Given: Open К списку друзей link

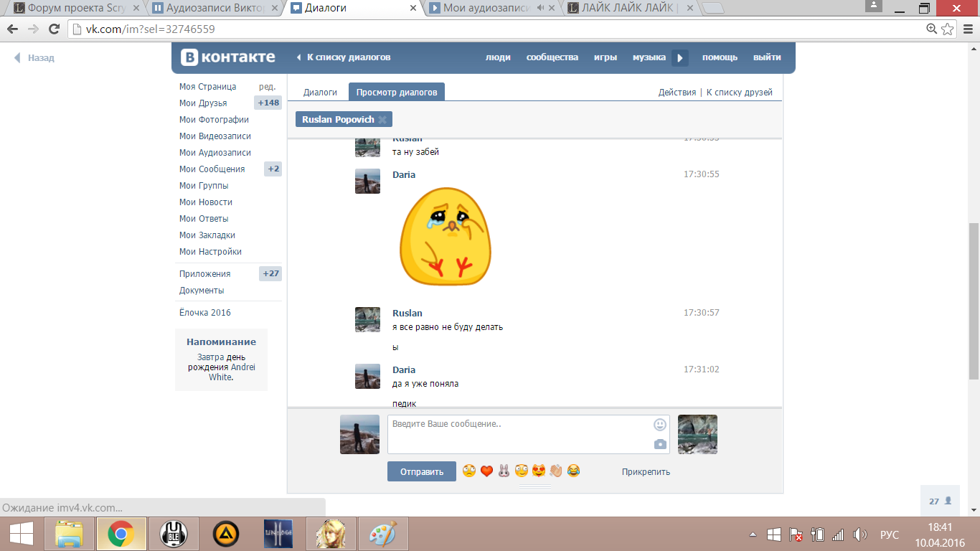Looking at the screenshot, I should (740, 93).
